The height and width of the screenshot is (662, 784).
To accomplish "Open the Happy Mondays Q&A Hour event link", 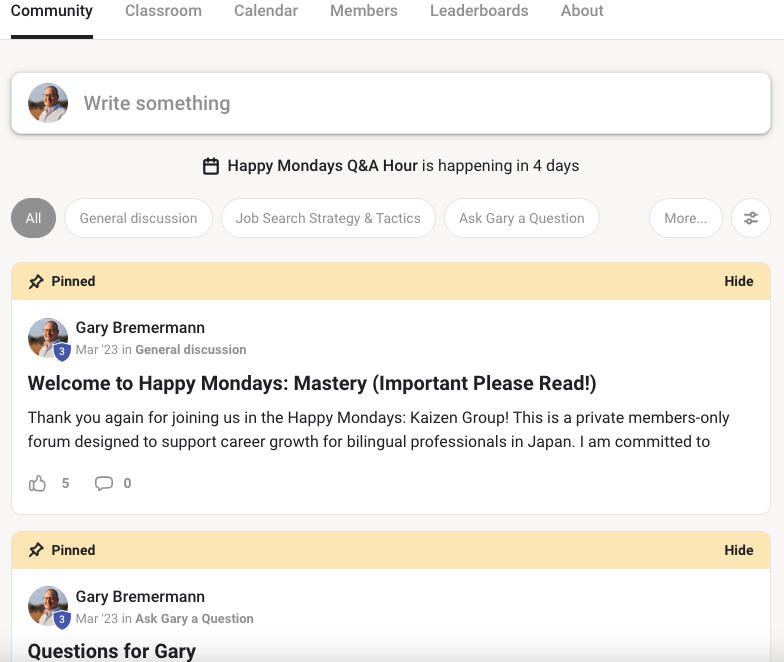I will click(x=322, y=166).
